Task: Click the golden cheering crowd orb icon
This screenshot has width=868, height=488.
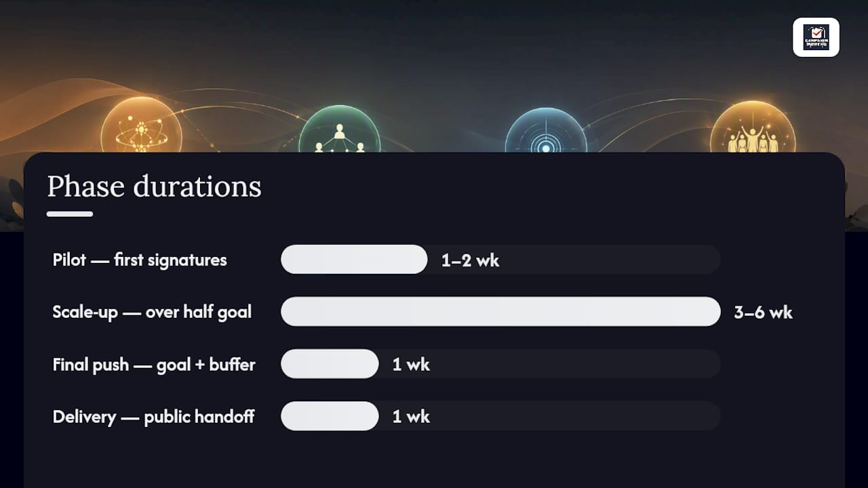Action: (753, 127)
